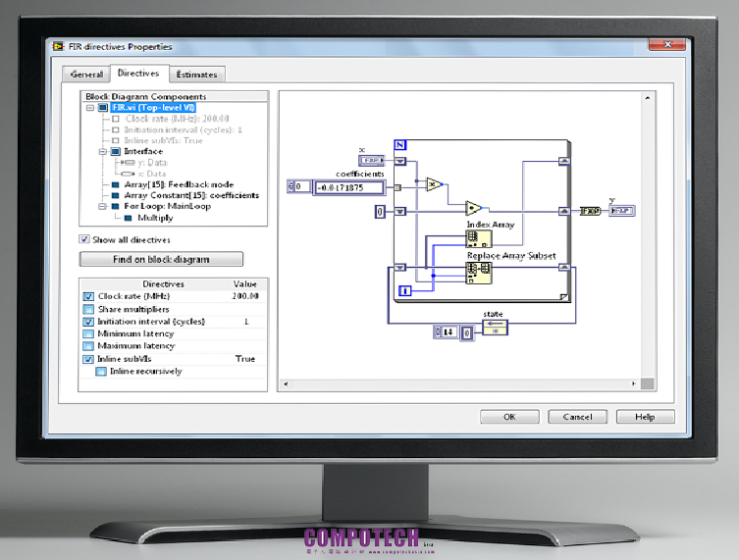Click the Find on block diagram button
The image size is (739, 560).
(161, 260)
